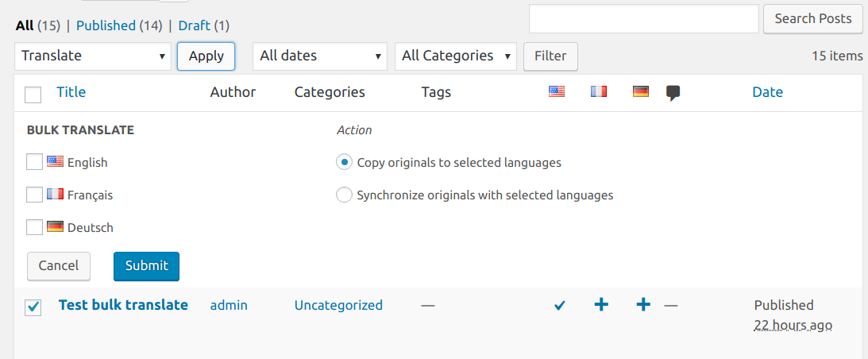The image size is (868, 359).
Task: Uncheck the Test bulk translate row checkbox
Action: (x=33, y=307)
